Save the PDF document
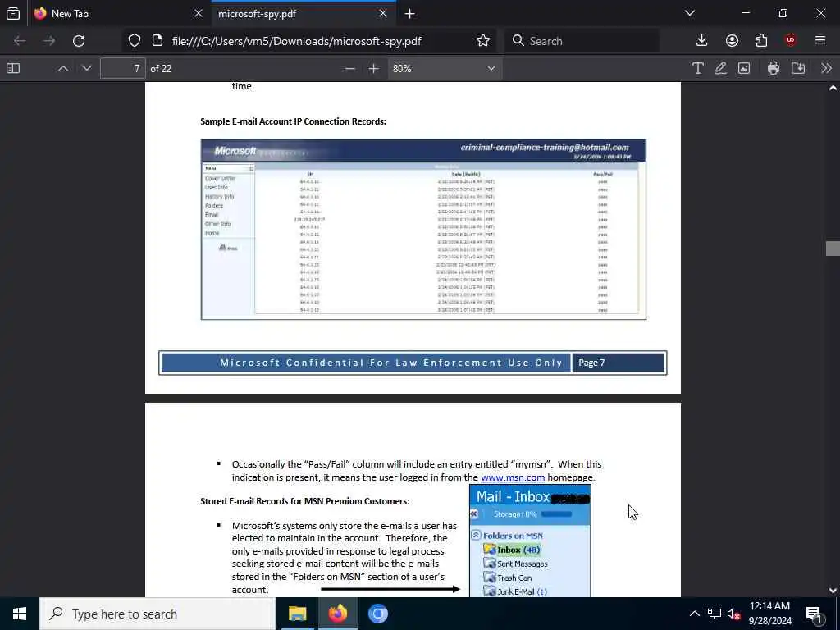840x630 pixels. point(798,68)
